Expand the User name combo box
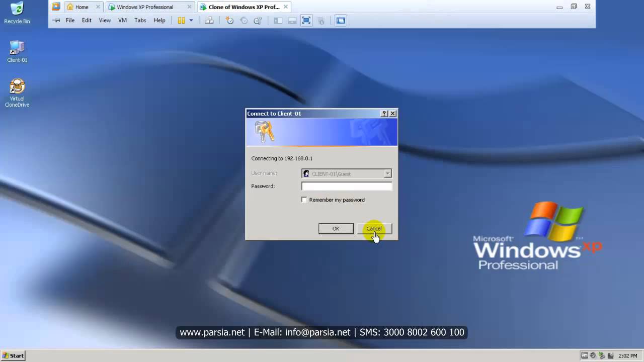The height and width of the screenshot is (362, 644). coord(387,173)
